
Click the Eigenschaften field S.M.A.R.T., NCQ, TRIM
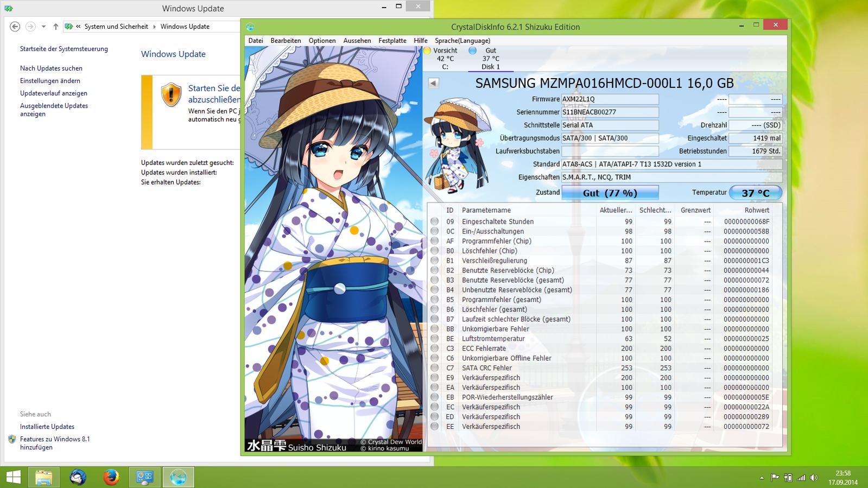671,178
